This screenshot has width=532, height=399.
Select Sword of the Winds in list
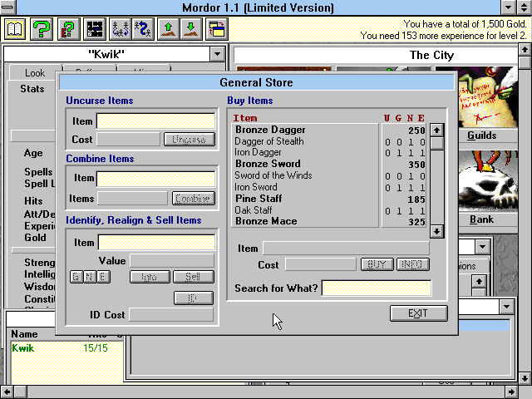pos(305,175)
